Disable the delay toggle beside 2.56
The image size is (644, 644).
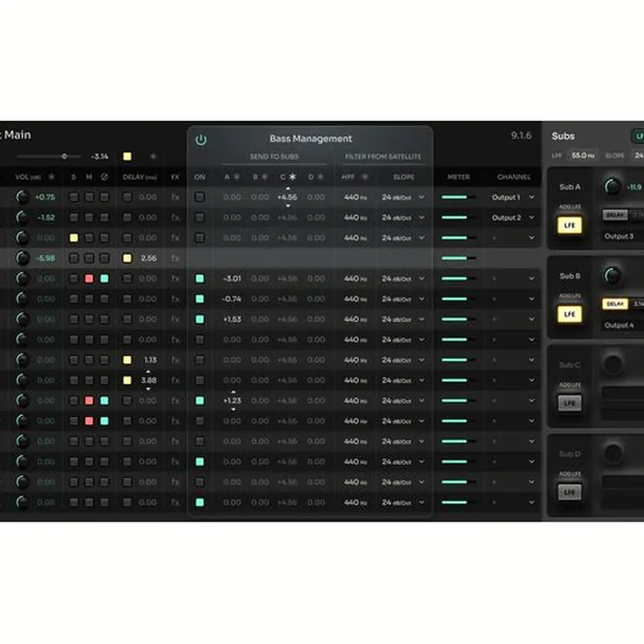[x=127, y=258]
